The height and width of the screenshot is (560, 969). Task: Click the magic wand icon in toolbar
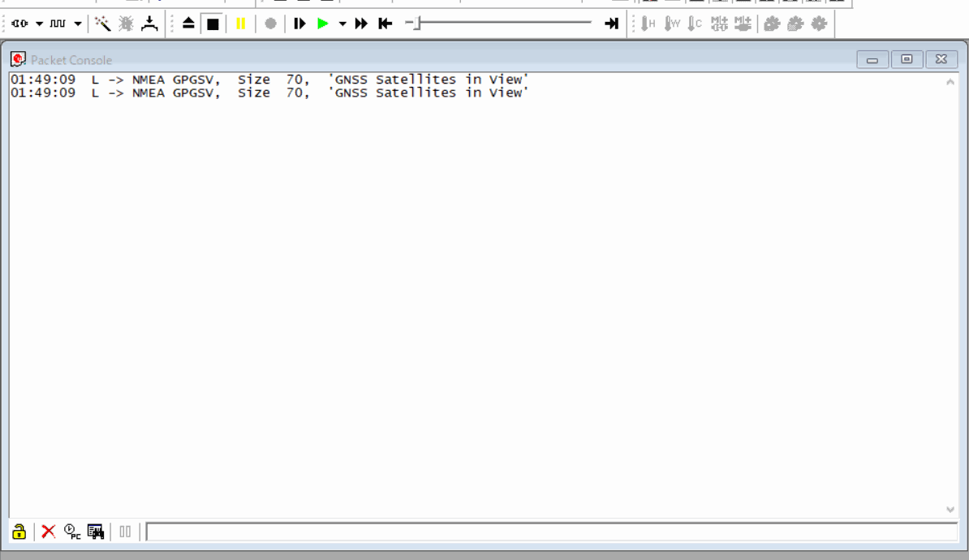102,24
